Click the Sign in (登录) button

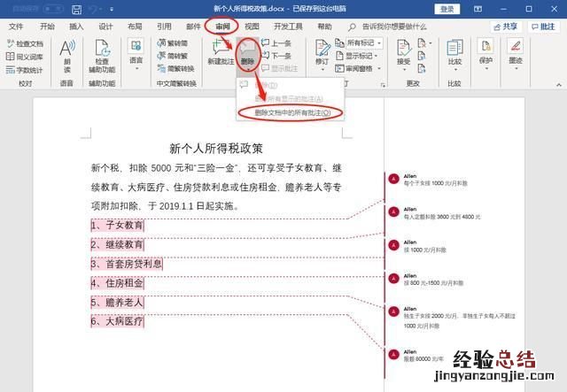click(447, 9)
